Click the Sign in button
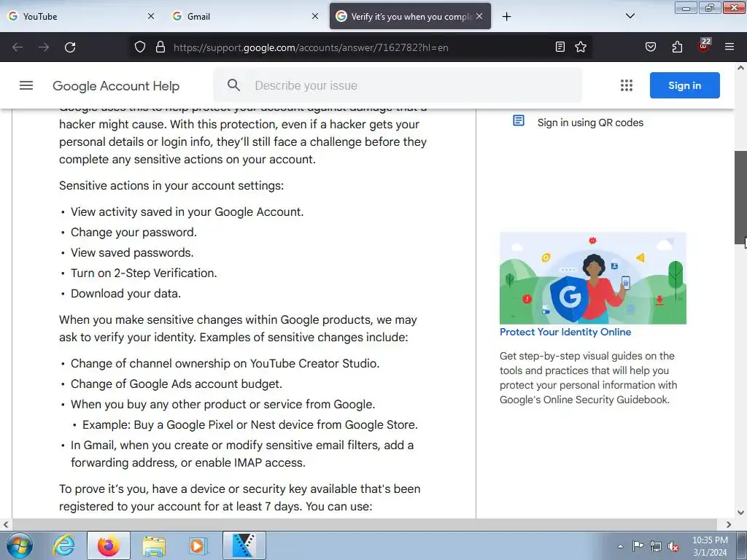Viewport: 747px width, 560px height. [684, 85]
